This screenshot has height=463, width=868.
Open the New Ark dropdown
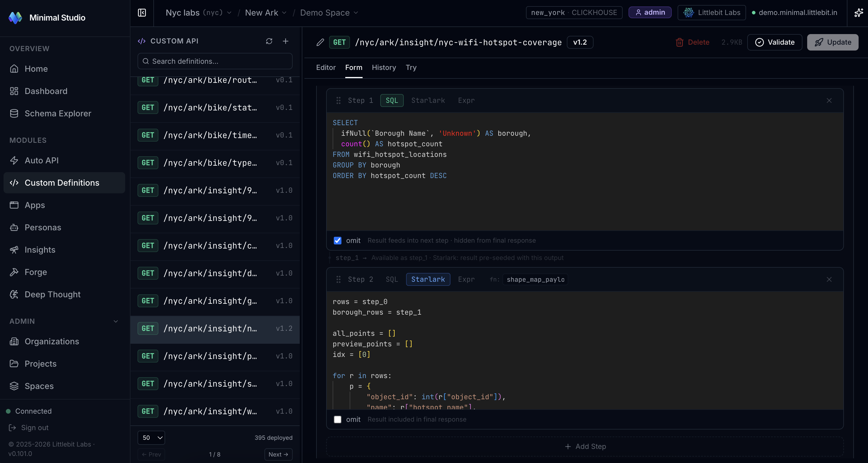pyautogui.click(x=265, y=12)
